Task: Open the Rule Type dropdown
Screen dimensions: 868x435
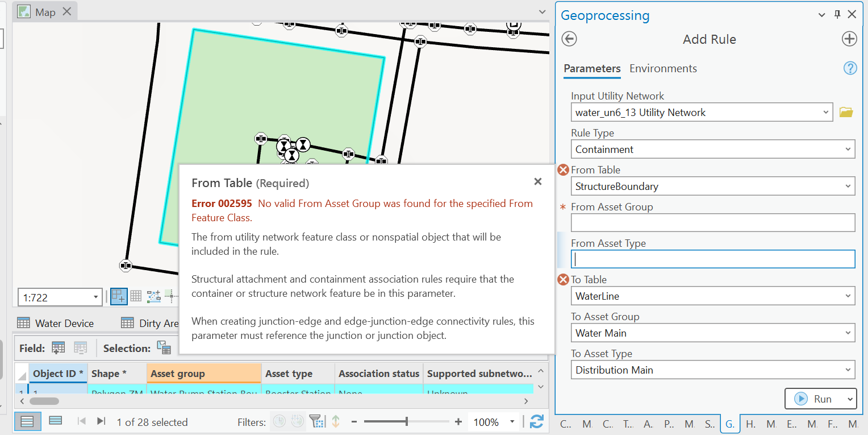Action: pyautogui.click(x=849, y=149)
